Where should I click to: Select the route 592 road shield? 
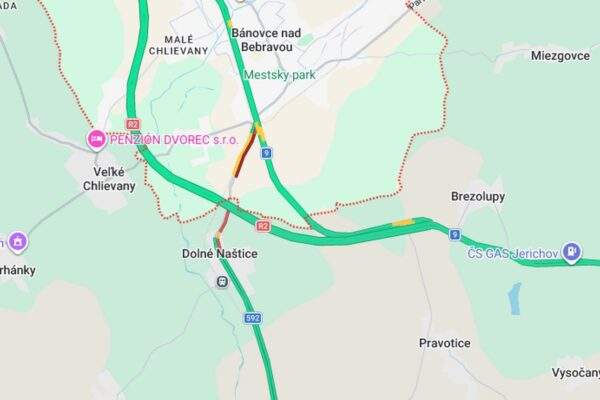click(253, 318)
